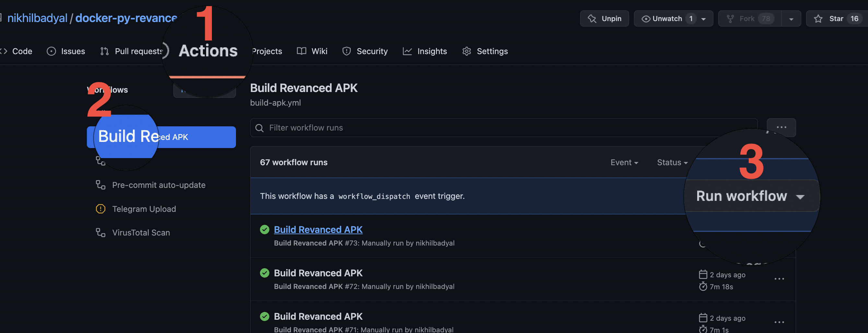Open the Projects tab
The image size is (868, 333).
pyautogui.click(x=267, y=51)
